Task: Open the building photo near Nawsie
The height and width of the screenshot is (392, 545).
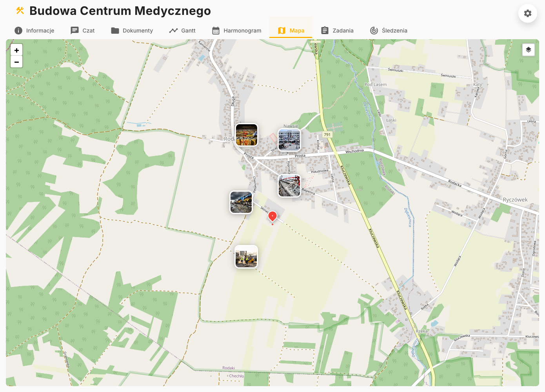Action: click(289, 140)
